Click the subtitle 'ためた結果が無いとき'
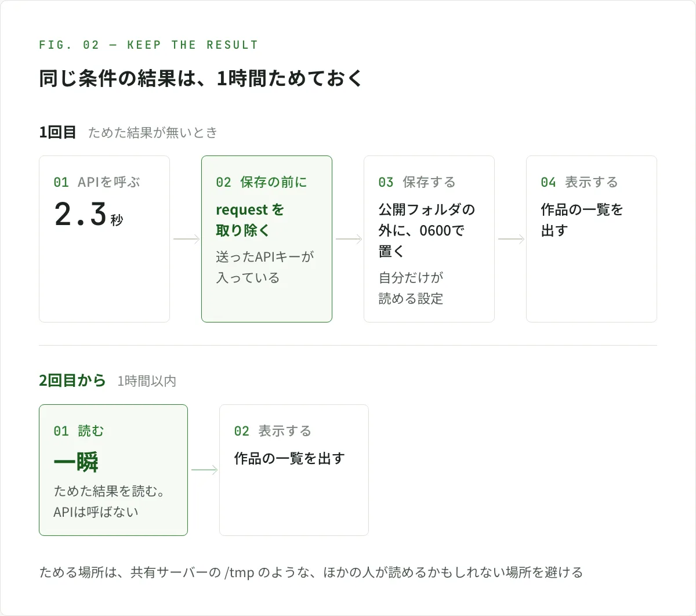 [153, 133]
